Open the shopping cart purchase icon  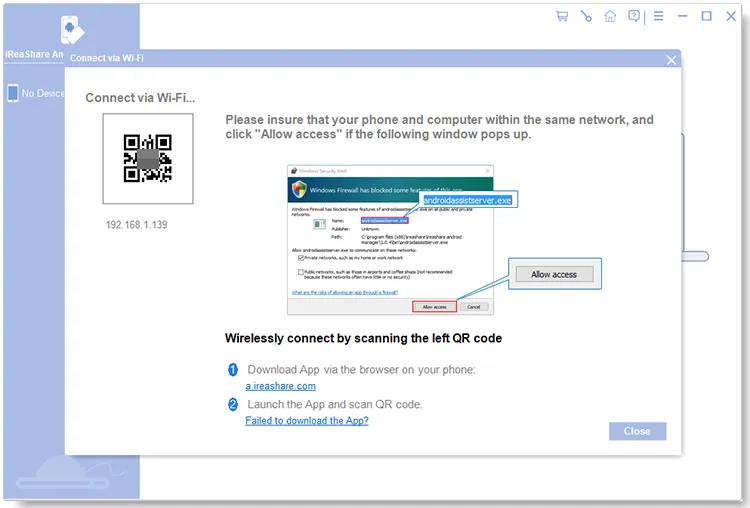click(x=562, y=16)
